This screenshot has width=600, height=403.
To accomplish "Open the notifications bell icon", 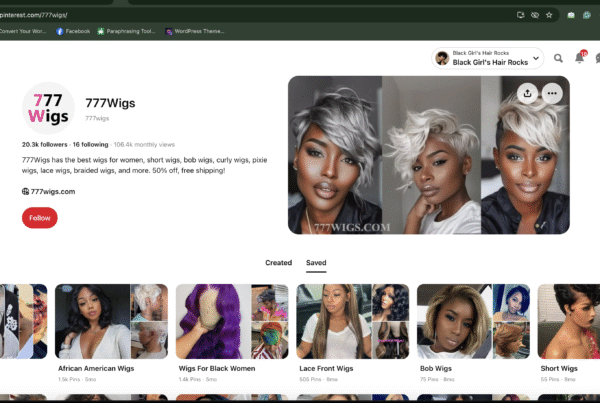I will (x=579, y=58).
